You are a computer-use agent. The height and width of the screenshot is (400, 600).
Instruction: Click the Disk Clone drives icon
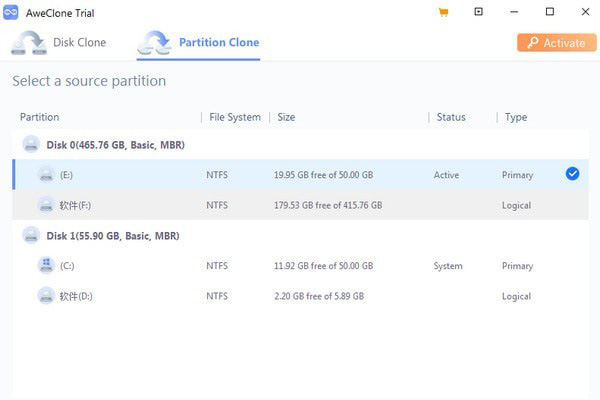29,43
